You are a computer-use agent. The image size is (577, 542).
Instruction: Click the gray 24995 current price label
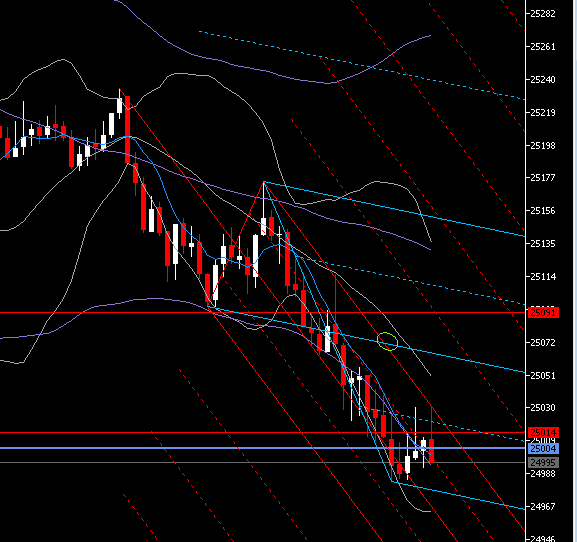pos(543,463)
